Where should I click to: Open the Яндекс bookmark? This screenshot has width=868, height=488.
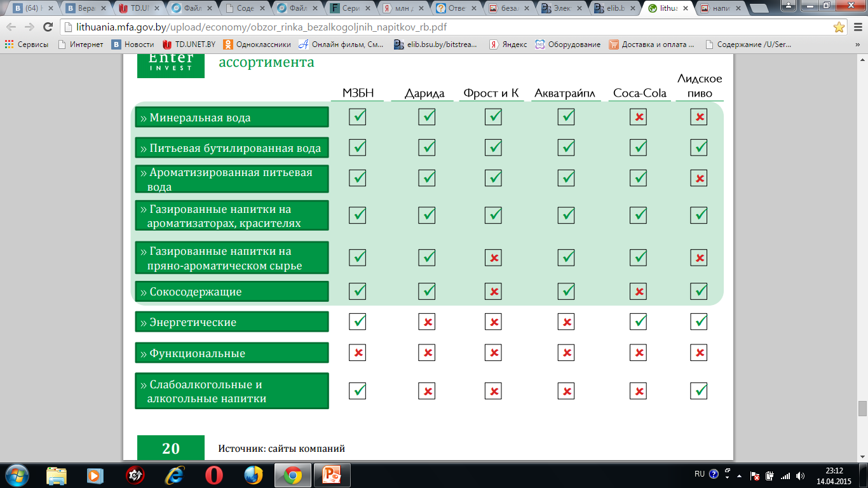click(508, 44)
